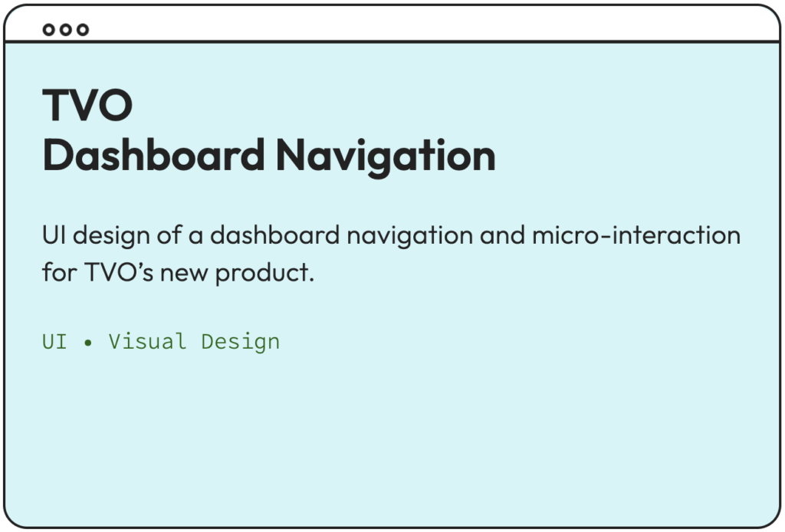This screenshot has width=785, height=532.
Task: Open the TVO project title
Action: 87,104
